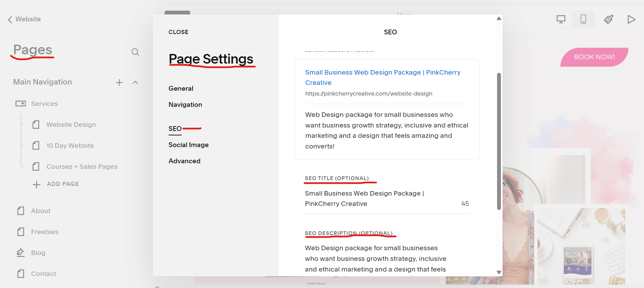Click Courses + Sales Pages page icon
The height and width of the screenshot is (288, 644).
pos(36,166)
